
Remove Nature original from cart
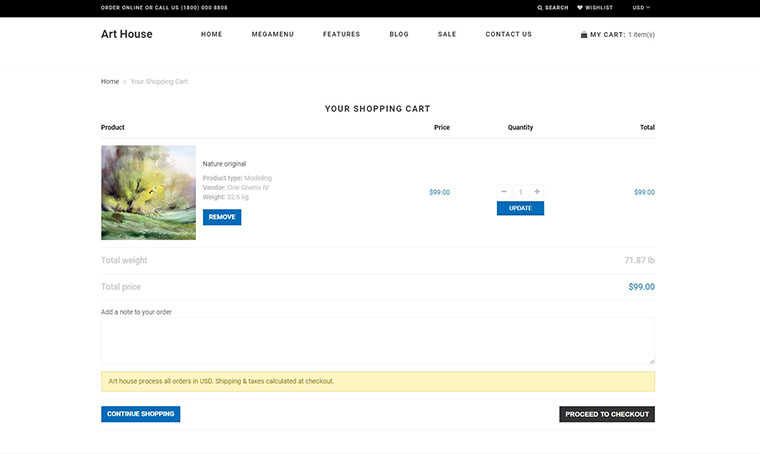coord(222,217)
